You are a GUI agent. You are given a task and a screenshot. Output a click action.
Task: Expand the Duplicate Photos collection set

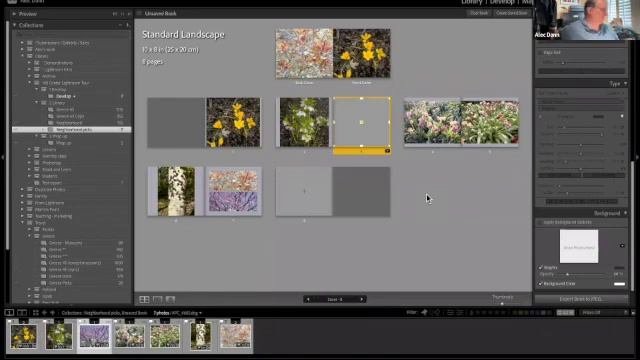tap(22, 189)
